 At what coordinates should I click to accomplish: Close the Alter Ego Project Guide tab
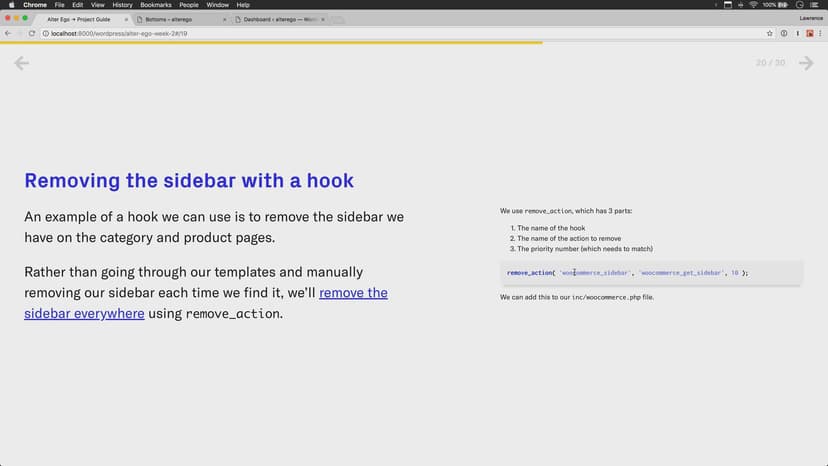coord(126,19)
